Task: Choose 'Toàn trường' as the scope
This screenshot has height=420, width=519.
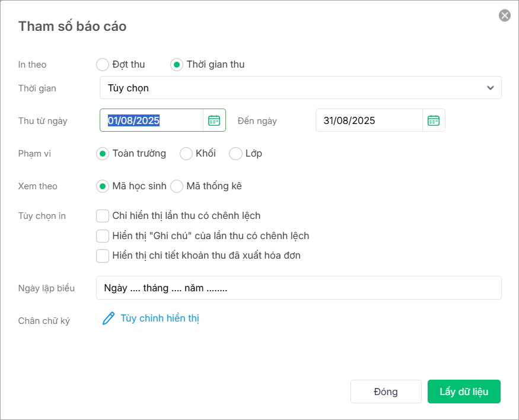Action: pos(103,154)
